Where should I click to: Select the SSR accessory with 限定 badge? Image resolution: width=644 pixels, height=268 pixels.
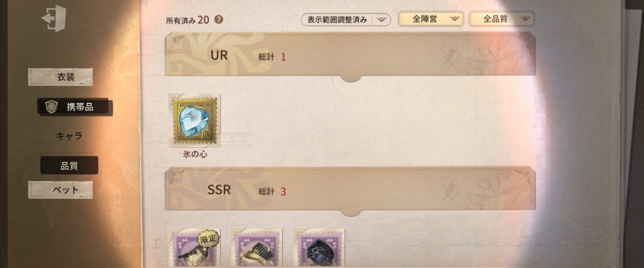click(x=194, y=248)
